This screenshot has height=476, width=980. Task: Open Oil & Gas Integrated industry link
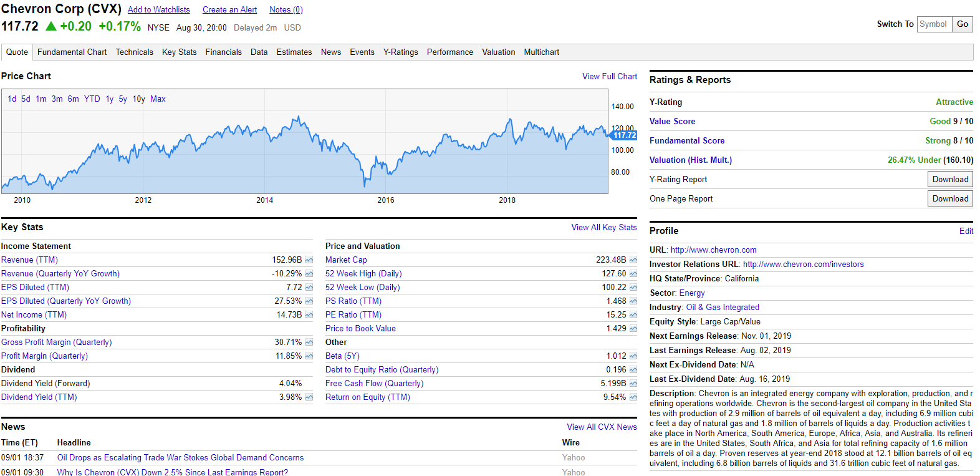(x=723, y=308)
